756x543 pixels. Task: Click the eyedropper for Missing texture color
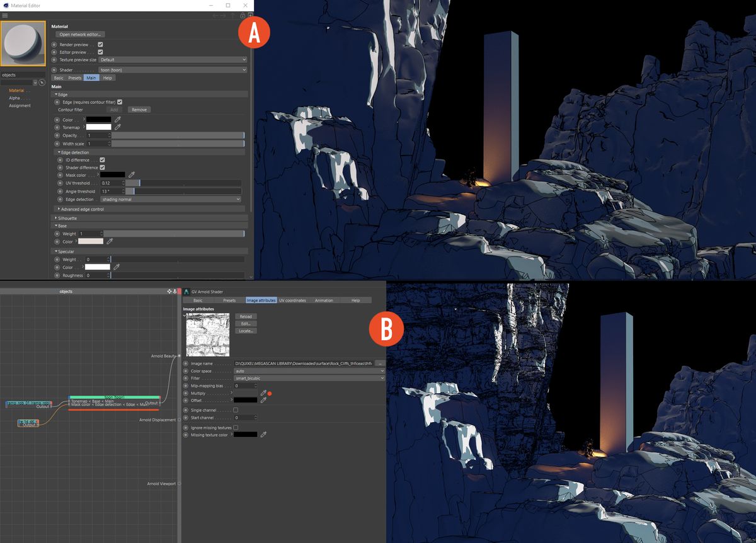pos(263,435)
